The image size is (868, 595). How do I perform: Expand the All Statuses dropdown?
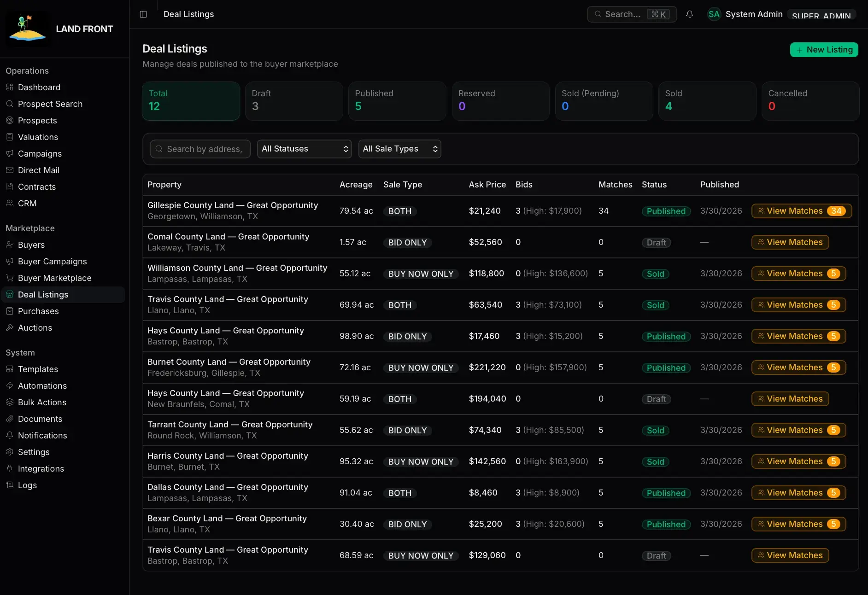[305, 149]
